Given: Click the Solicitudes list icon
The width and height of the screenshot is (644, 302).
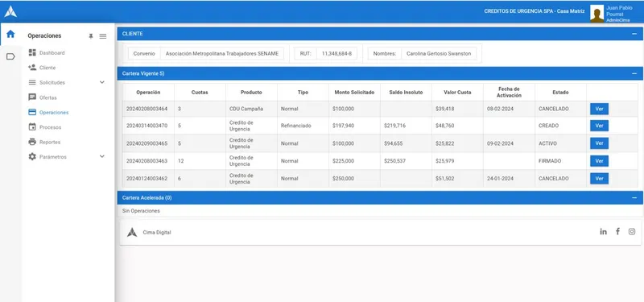Looking at the screenshot, I should pos(32,82).
